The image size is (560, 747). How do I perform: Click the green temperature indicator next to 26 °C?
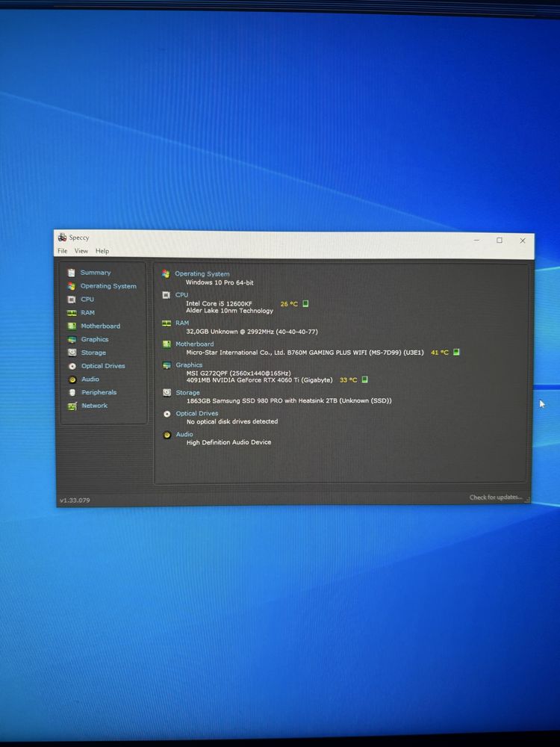click(x=305, y=303)
